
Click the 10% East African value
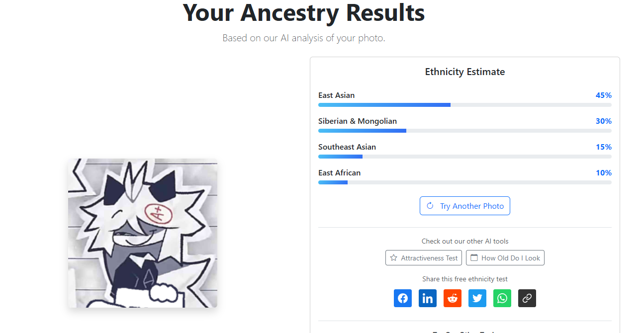pos(603,173)
